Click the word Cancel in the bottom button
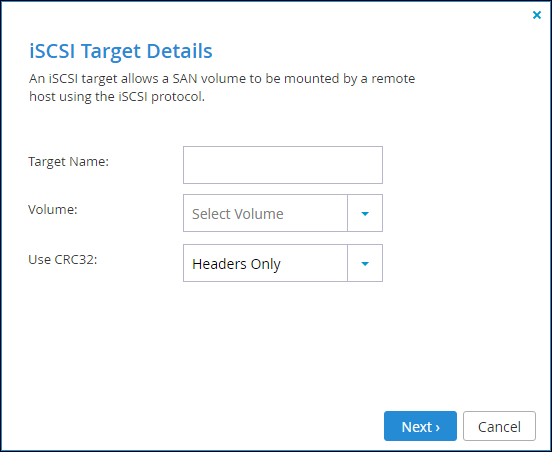The image size is (552, 452). pyautogui.click(x=499, y=427)
